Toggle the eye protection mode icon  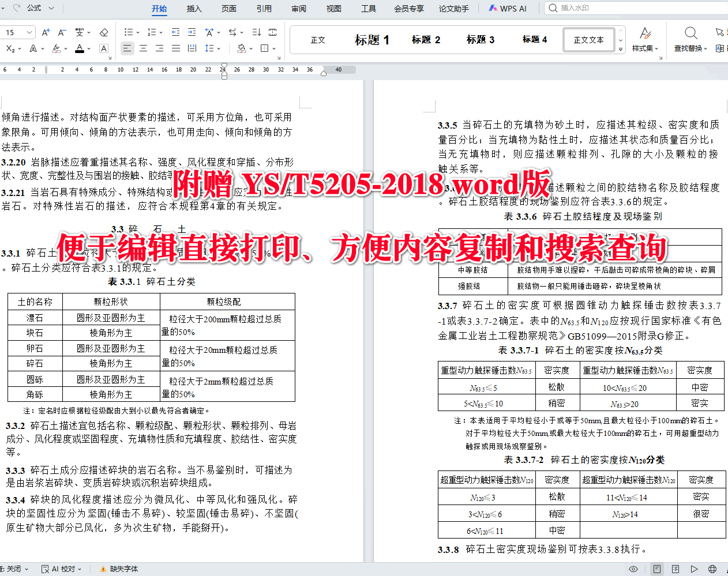pyautogui.click(x=633, y=569)
